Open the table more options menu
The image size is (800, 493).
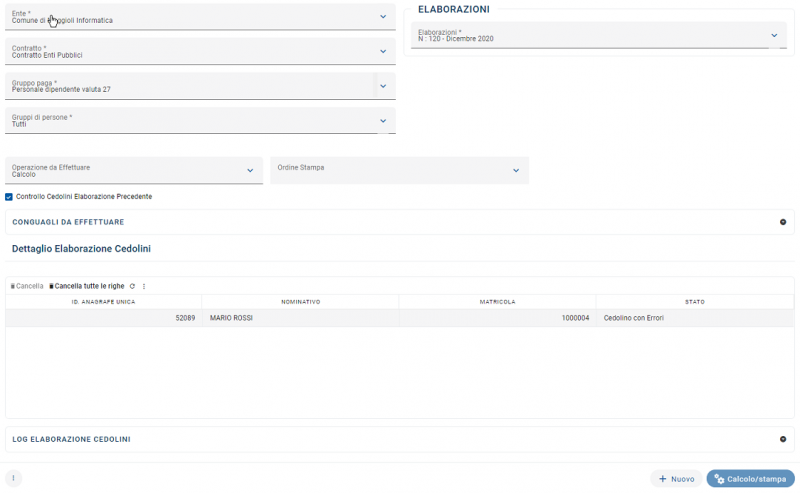(x=144, y=286)
